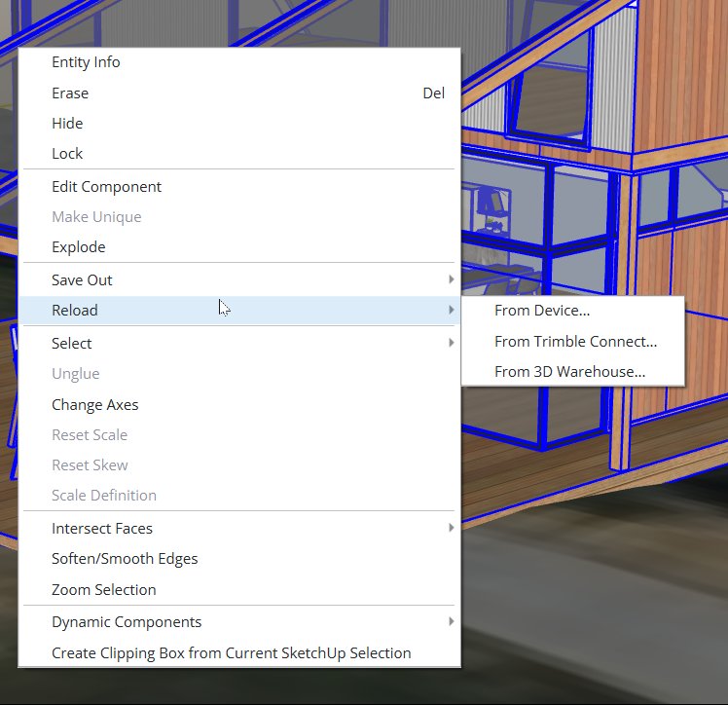Select Explode to break apart component
Viewport: 728px width, 705px height.
click(78, 247)
